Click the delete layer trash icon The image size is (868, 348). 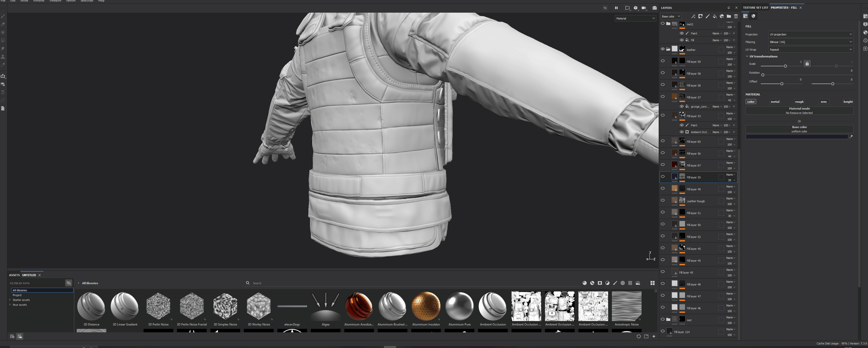736,16
